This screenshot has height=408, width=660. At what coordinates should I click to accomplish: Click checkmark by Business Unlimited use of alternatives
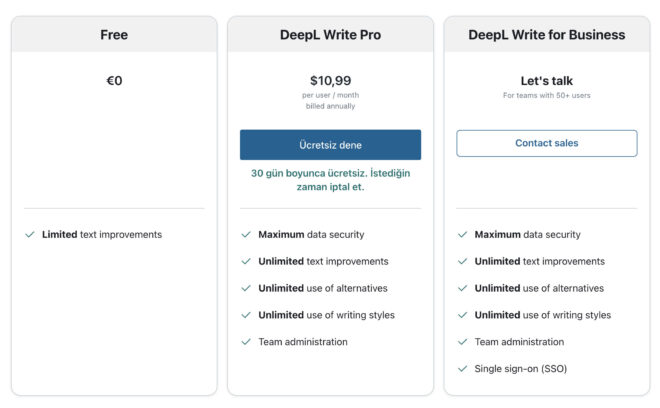click(462, 289)
